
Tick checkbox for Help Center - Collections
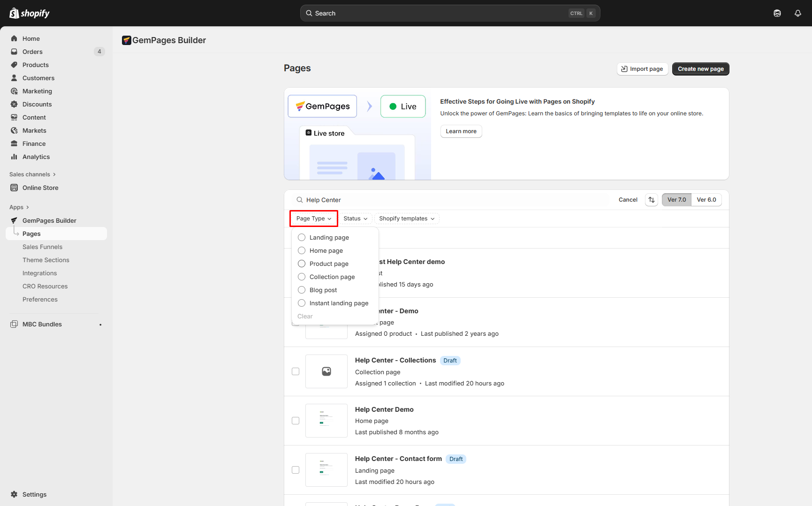(x=296, y=371)
